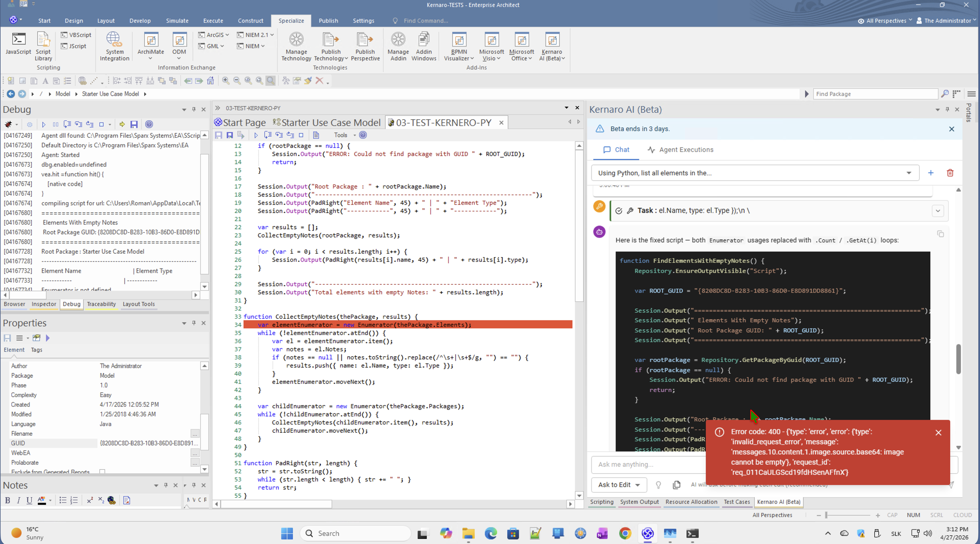Screen dimensions: 980x544
Task: Open the Script Library
Action: [x=43, y=46]
